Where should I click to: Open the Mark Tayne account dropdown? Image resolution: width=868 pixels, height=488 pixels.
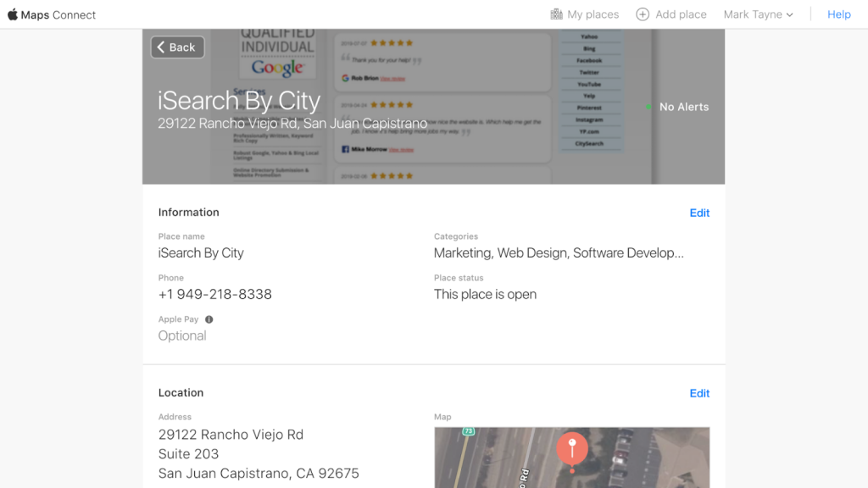tap(758, 14)
